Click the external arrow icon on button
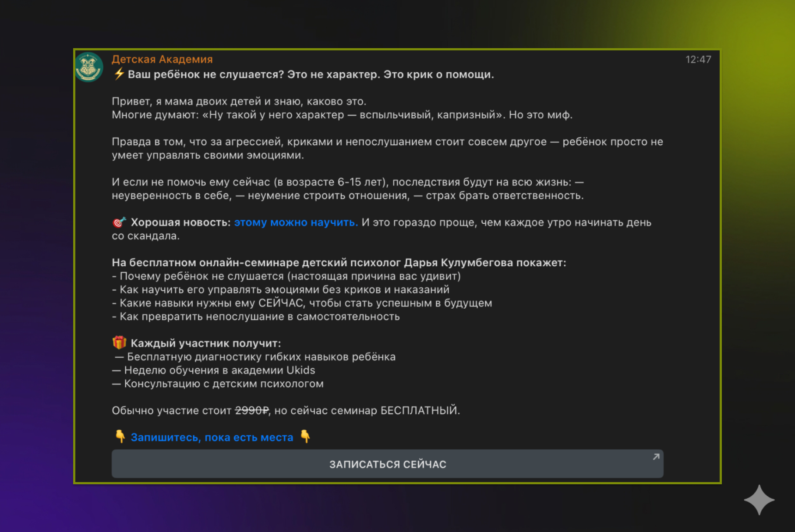 [656, 457]
